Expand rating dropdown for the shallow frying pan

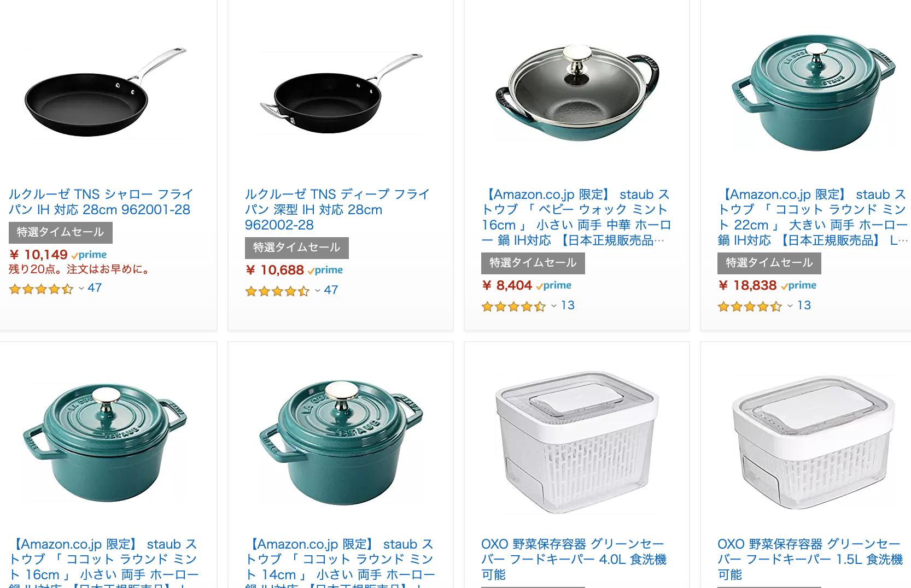point(81,289)
